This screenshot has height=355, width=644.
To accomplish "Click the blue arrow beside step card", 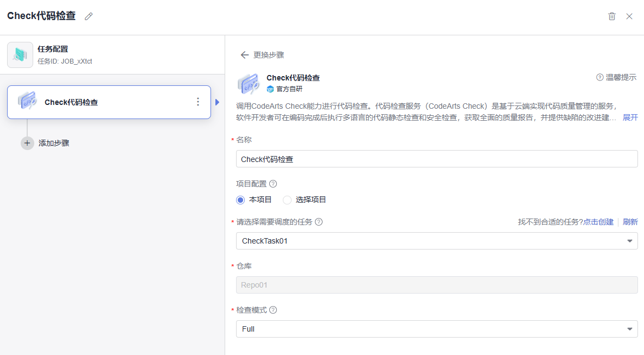I will pyautogui.click(x=217, y=102).
